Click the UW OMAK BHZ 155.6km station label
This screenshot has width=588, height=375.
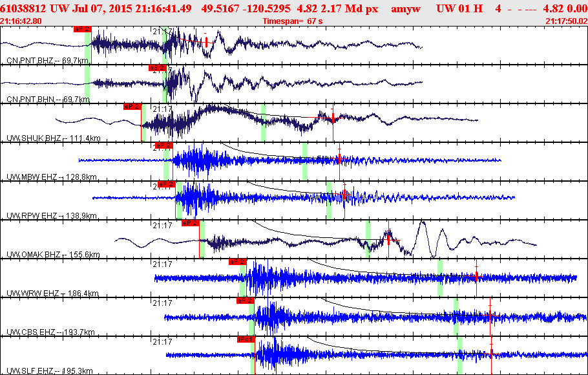pos(53,255)
